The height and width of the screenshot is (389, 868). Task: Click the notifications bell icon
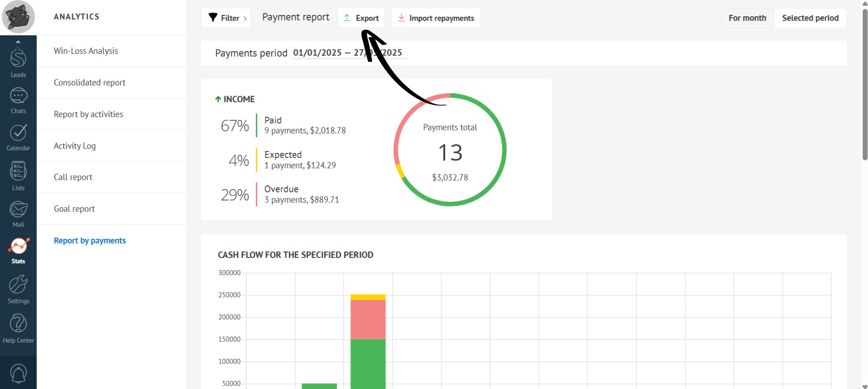tap(18, 373)
